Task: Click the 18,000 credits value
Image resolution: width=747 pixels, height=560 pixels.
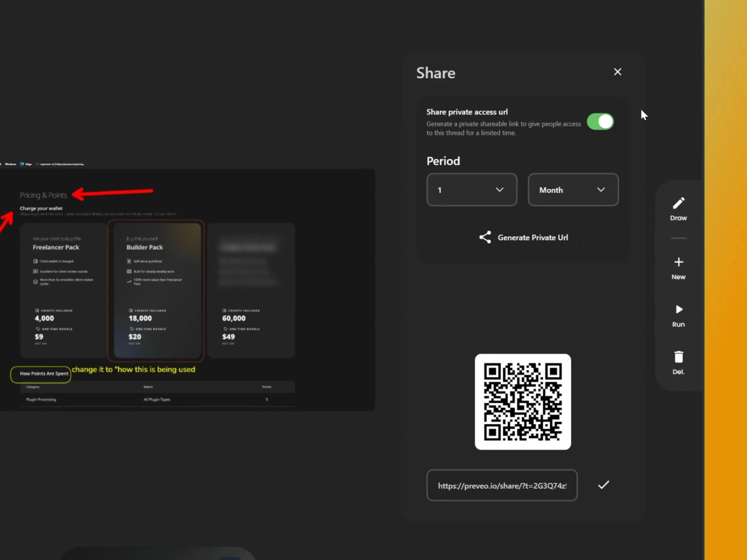Action: click(140, 318)
